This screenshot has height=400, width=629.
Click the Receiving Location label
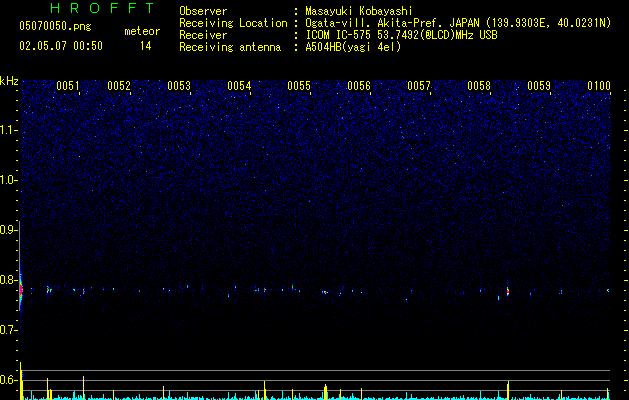point(233,23)
